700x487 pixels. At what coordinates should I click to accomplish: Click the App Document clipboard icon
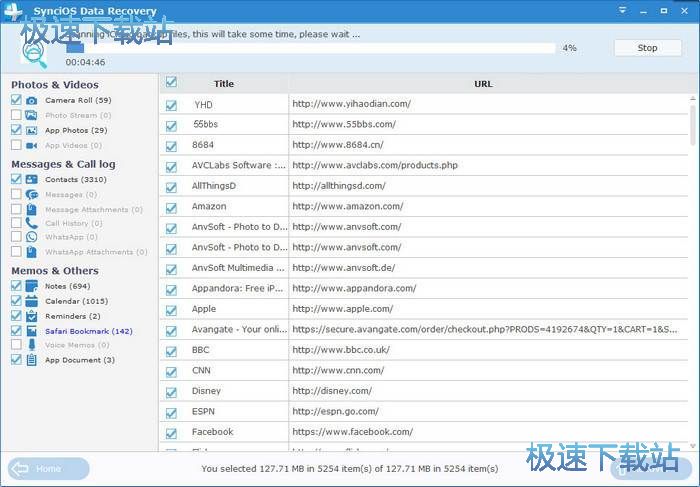click(x=32, y=360)
